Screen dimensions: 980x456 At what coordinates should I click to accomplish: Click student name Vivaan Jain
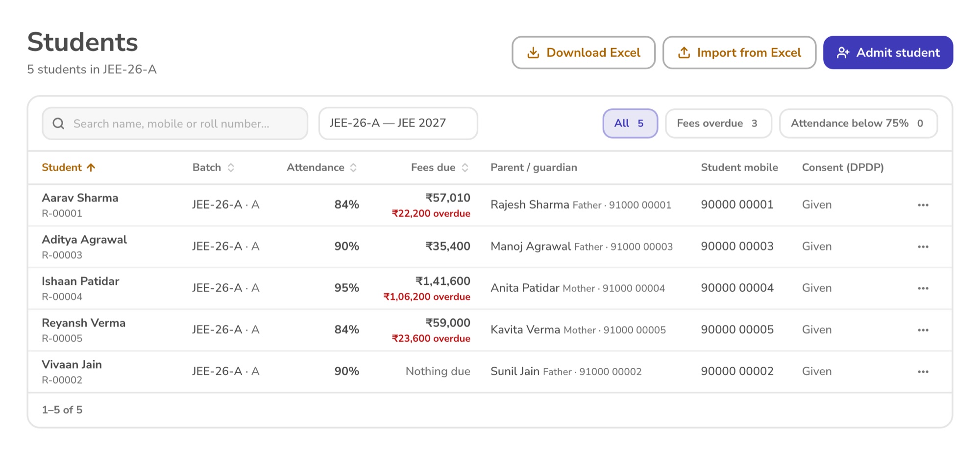pyautogui.click(x=72, y=364)
